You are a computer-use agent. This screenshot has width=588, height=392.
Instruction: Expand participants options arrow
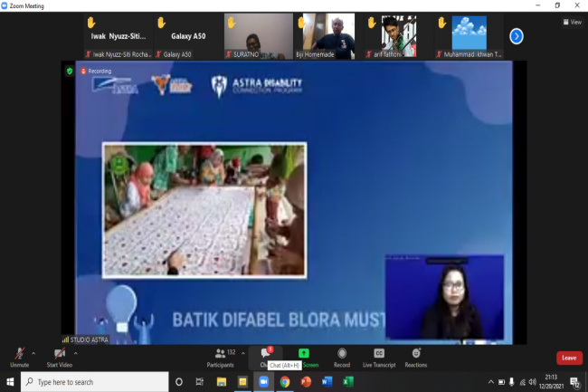tap(243, 353)
